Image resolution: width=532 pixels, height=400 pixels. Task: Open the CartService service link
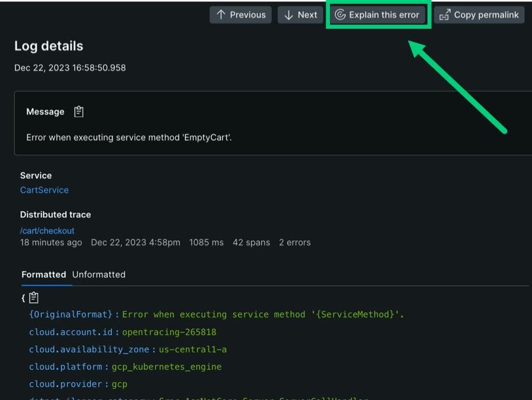tap(45, 190)
